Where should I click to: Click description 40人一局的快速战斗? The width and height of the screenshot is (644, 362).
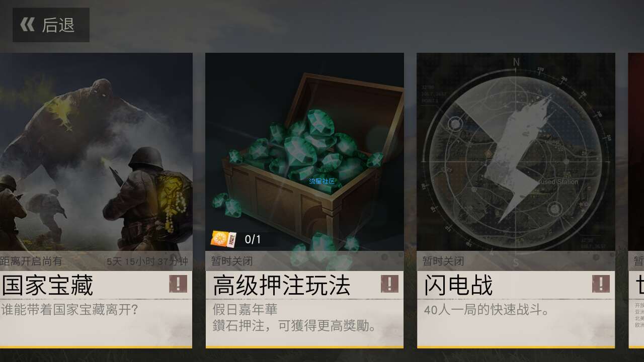[487, 310]
